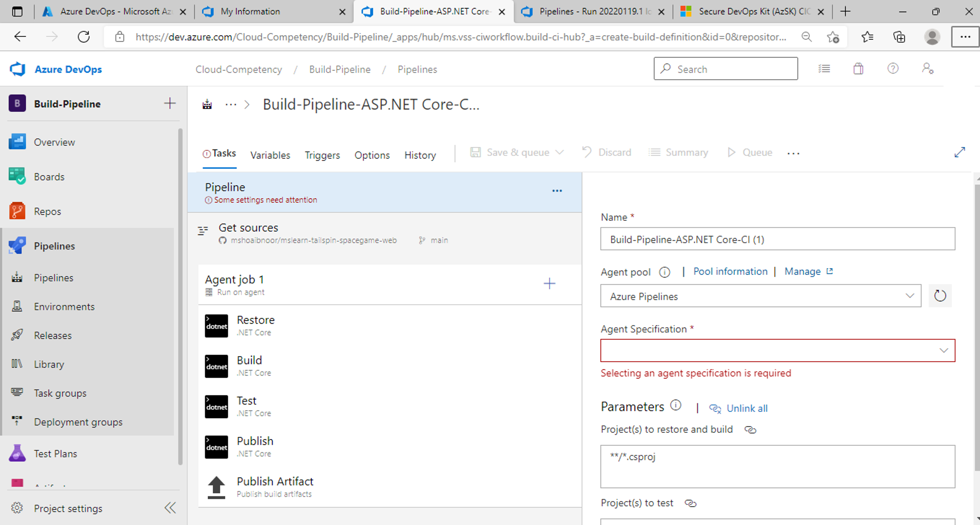Click the browser refresh button
The image size is (980, 525).
(x=84, y=37)
